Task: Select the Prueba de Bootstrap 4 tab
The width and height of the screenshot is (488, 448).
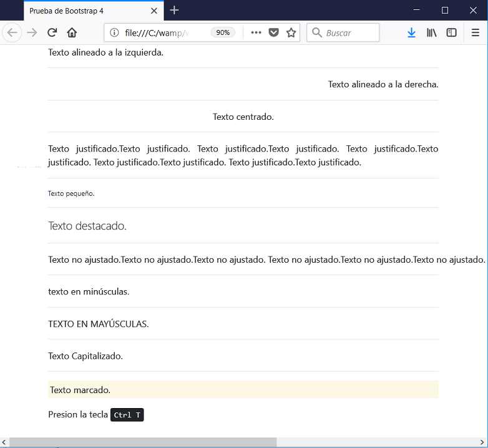Action: tap(94, 11)
